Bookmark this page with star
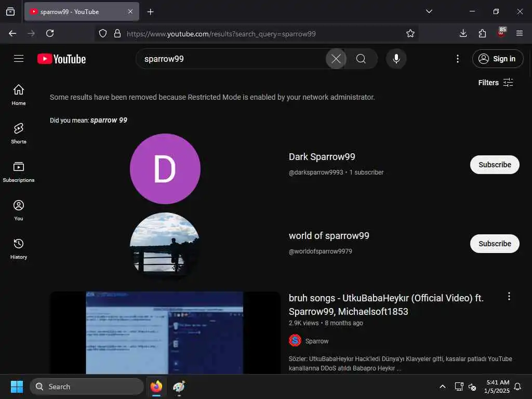 point(410,33)
